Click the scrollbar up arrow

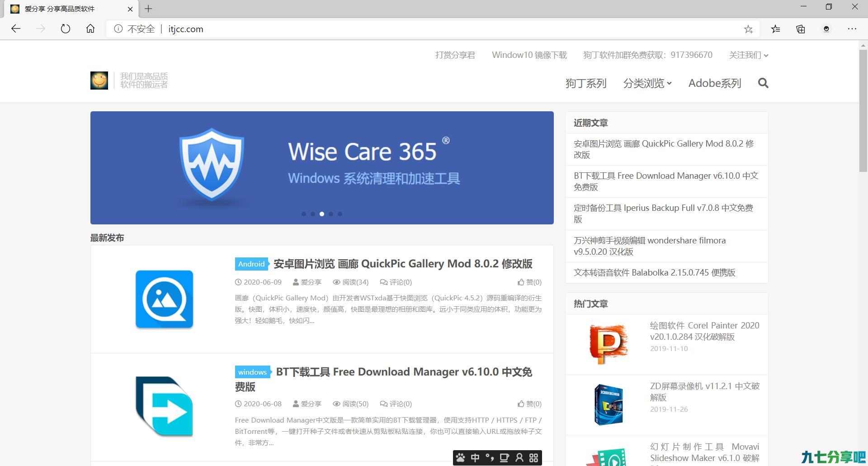pyautogui.click(x=863, y=45)
